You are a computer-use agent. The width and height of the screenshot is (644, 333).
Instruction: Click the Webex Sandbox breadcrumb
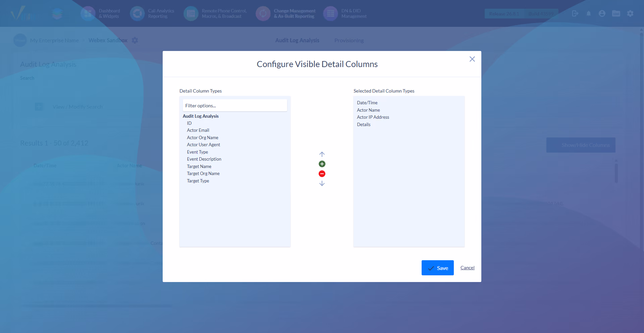pyautogui.click(x=108, y=40)
